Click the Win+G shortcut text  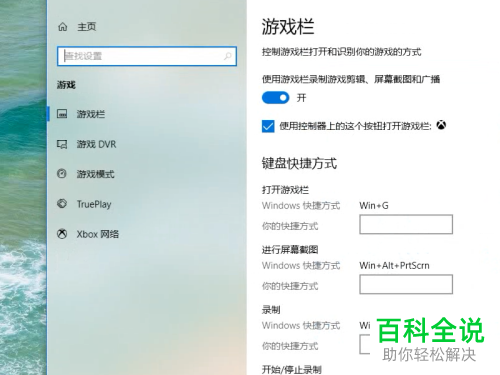(374, 205)
